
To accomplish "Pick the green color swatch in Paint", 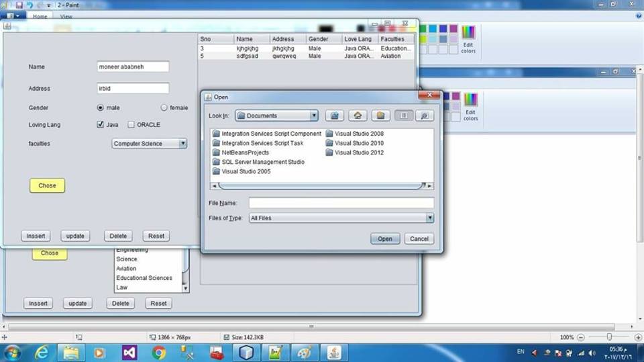I will coord(423,28).
